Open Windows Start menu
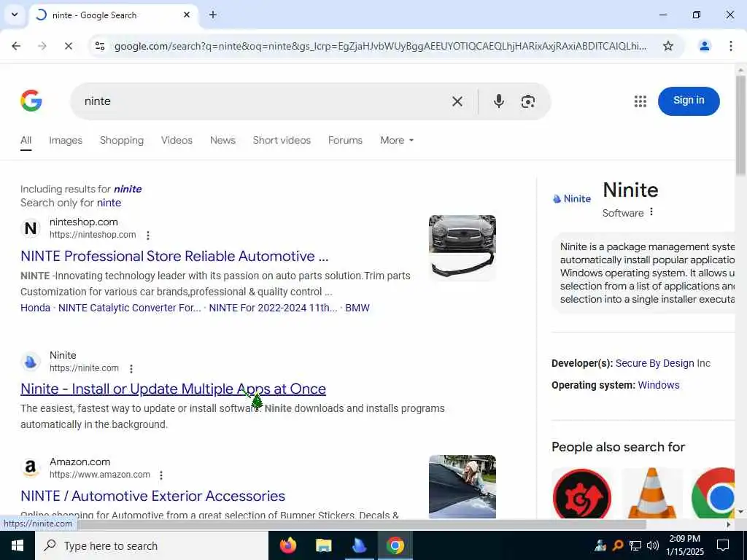The image size is (747, 560). coord(18,545)
